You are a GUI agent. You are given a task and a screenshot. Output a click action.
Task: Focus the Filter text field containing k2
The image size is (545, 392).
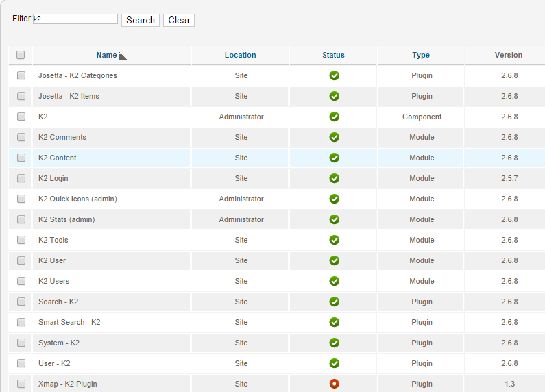75,19
